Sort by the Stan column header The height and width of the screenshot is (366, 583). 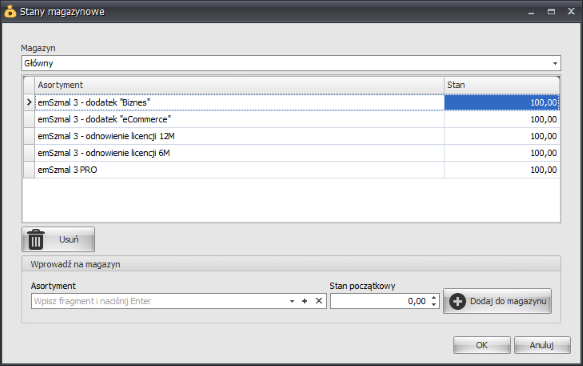click(x=502, y=85)
